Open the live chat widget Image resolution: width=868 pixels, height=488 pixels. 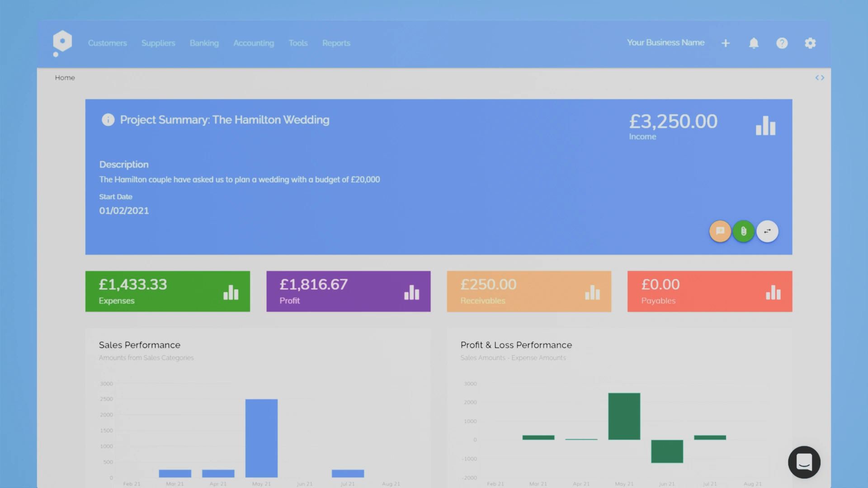coord(804,462)
